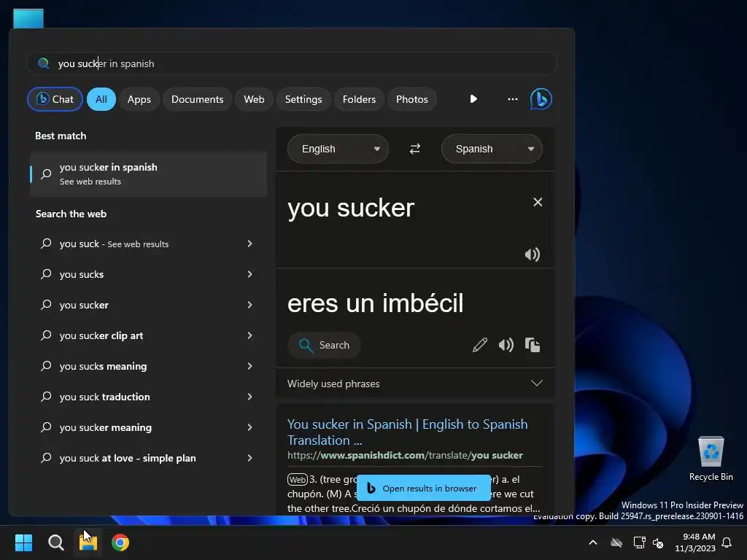Play audio of the Spanish translation
The width and height of the screenshot is (747, 560).
[x=506, y=345]
